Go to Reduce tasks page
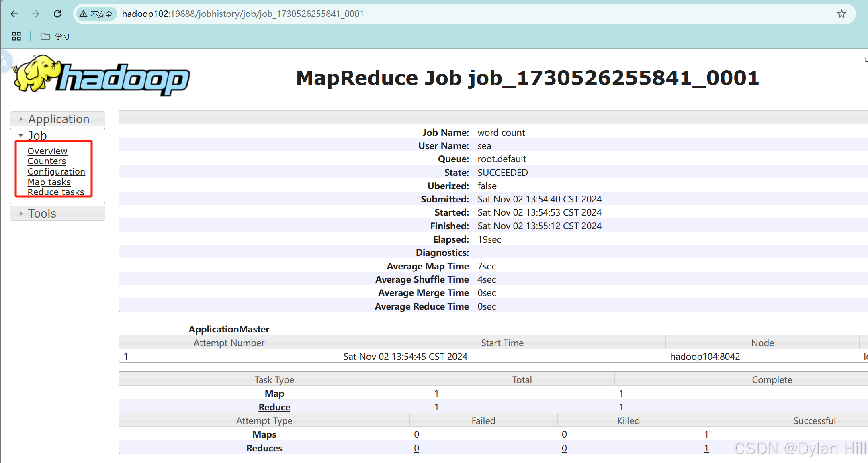Viewport: 868px width, 463px height. 56,192
